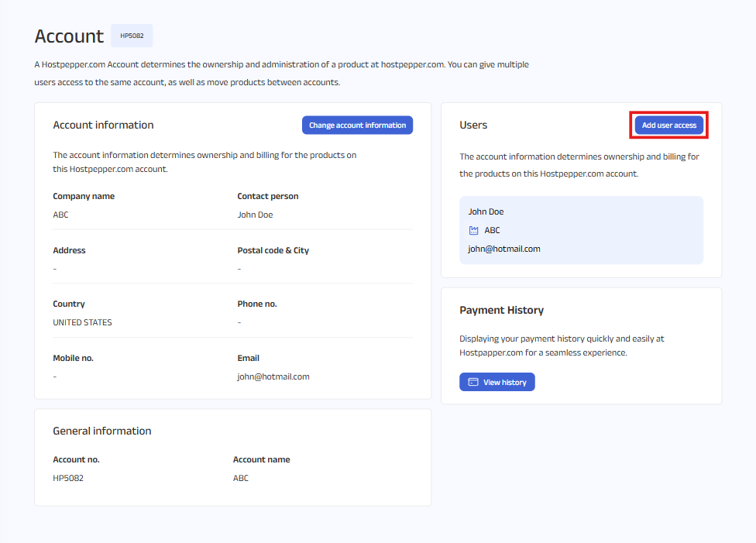Click the UNITED STATES country value
This screenshot has width=756, height=543.
[82, 322]
